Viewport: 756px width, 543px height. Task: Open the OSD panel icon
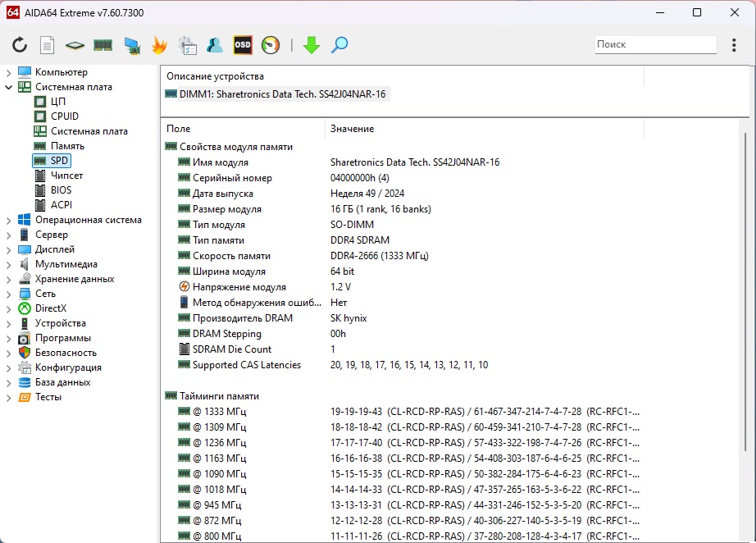pyautogui.click(x=243, y=45)
